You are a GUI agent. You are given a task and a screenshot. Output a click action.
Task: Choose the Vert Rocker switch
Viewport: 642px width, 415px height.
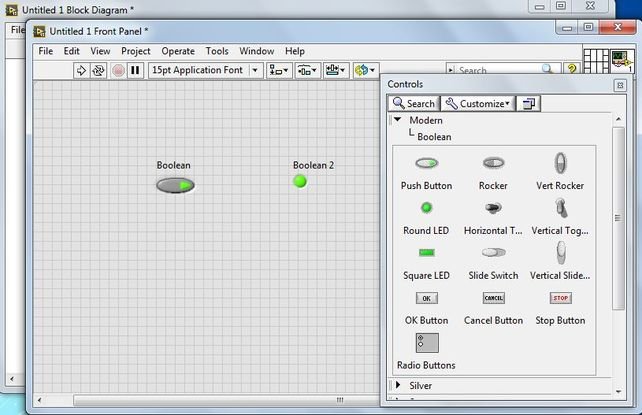559,163
